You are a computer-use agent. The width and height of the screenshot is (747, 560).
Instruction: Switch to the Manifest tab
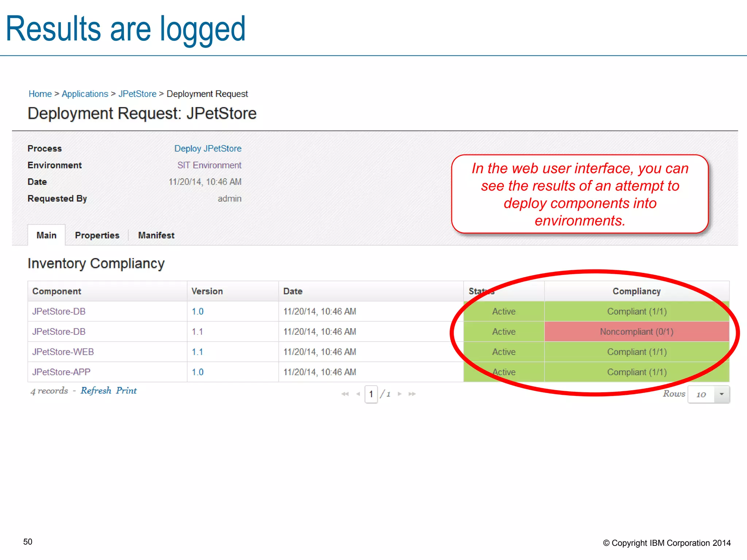click(x=156, y=235)
